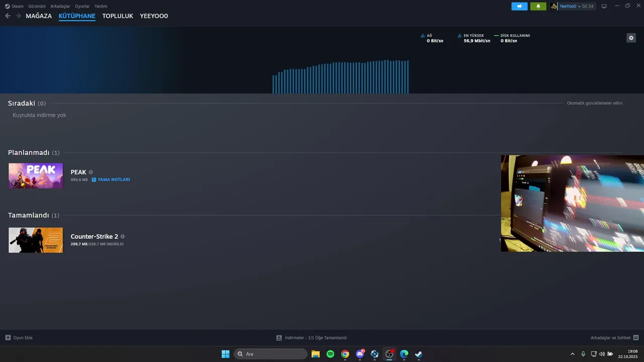Click the 989,6 MB size text for PEAK
This screenshot has width=644, height=362.
click(x=79, y=179)
